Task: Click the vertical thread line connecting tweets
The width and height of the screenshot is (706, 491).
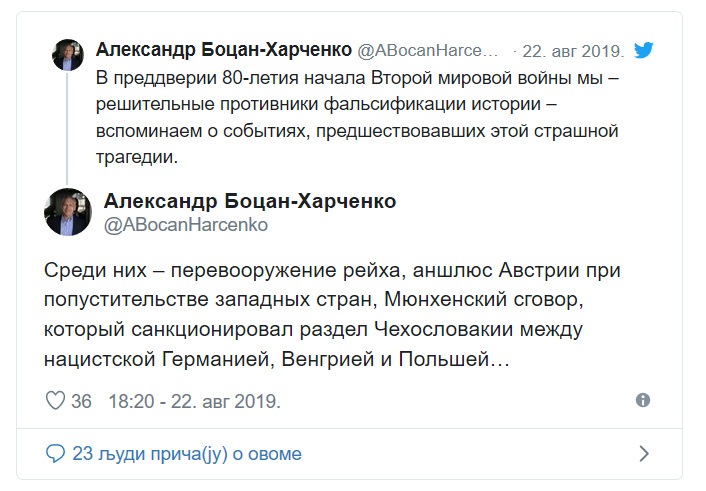Action: click(x=67, y=128)
